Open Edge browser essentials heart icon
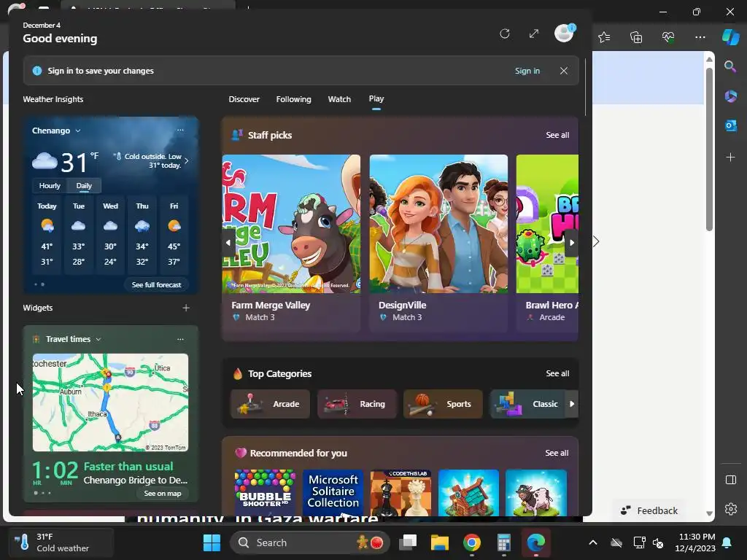This screenshot has width=747, height=560. 668,37
